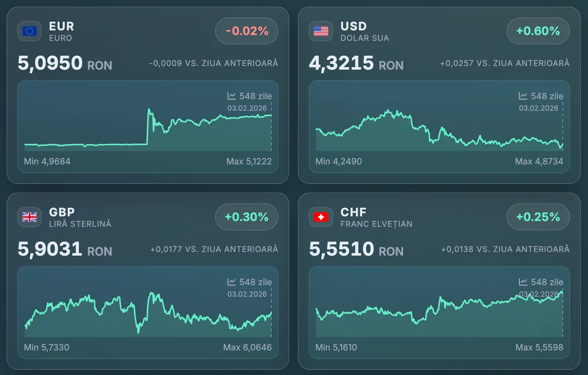
Task: Click the 03.02.2026 marker on the GBP chart
Action: click(x=247, y=294)
